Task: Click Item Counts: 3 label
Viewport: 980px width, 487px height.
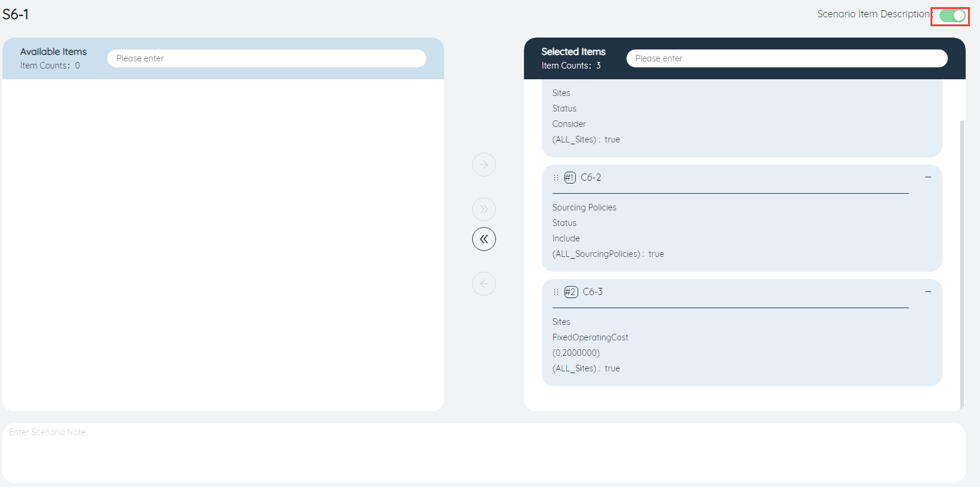Action: tap(571, 66)
